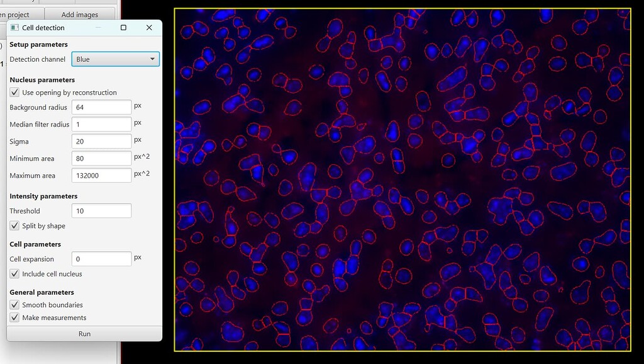Screen dimensions: 644x364
Task: Run the cell detection
Action: [x=84, y=333]
